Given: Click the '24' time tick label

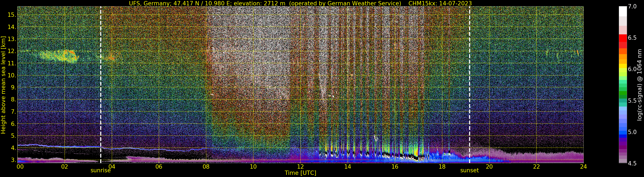Looking at the screenshot, I should (583, 166).
